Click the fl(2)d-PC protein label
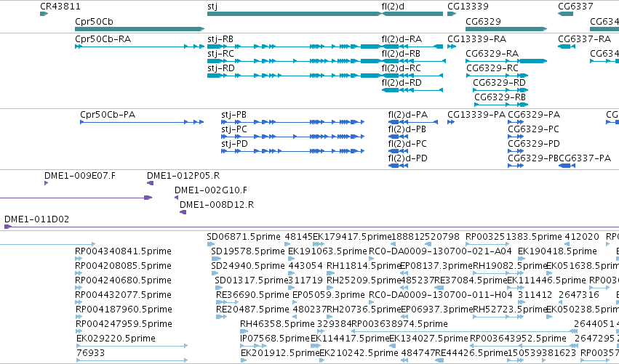Screen dimensions: 619x364 [x=407, y=144]
